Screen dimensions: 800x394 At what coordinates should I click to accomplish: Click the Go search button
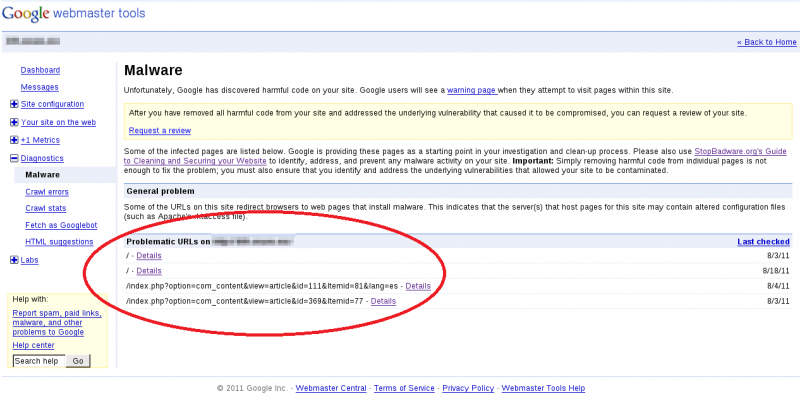(x=78, y=361)
